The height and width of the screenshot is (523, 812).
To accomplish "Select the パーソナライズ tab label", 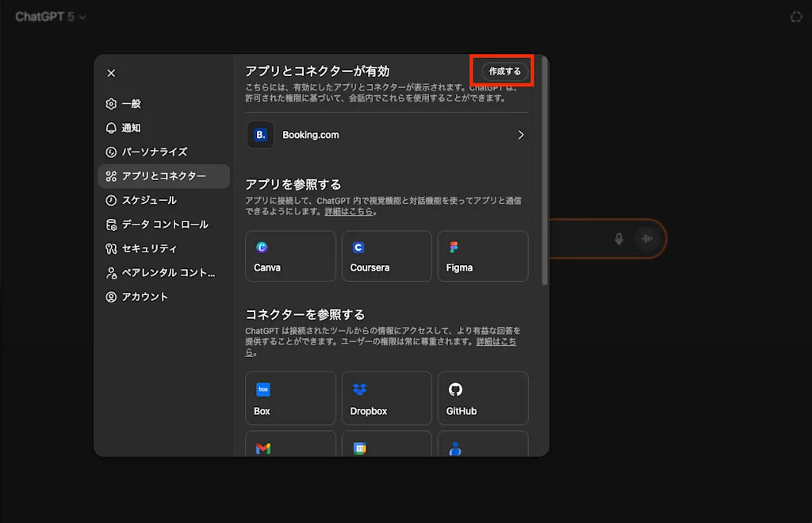I will pos(155,152).
